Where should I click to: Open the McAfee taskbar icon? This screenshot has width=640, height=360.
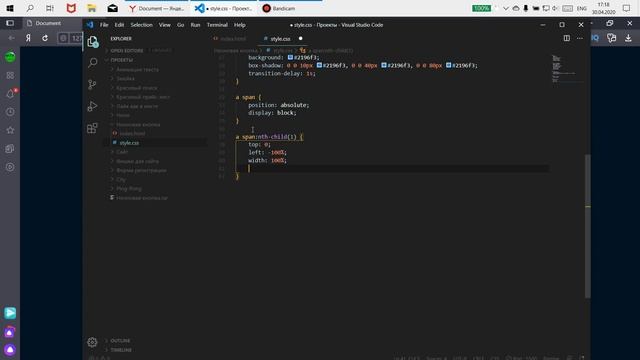tap(71, 8)
